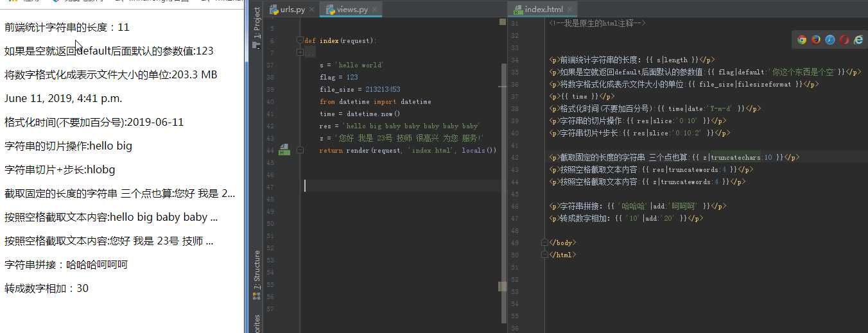868x333 pixels.
Task: Click the z|truncatechars:10 template line
Action: click(x=674, y=157)
